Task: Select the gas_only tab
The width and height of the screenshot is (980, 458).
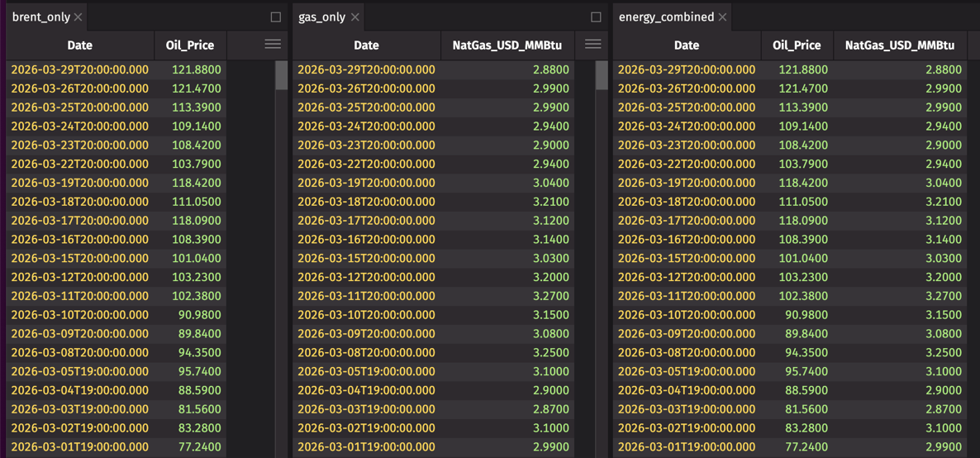Action: [321, 17]
